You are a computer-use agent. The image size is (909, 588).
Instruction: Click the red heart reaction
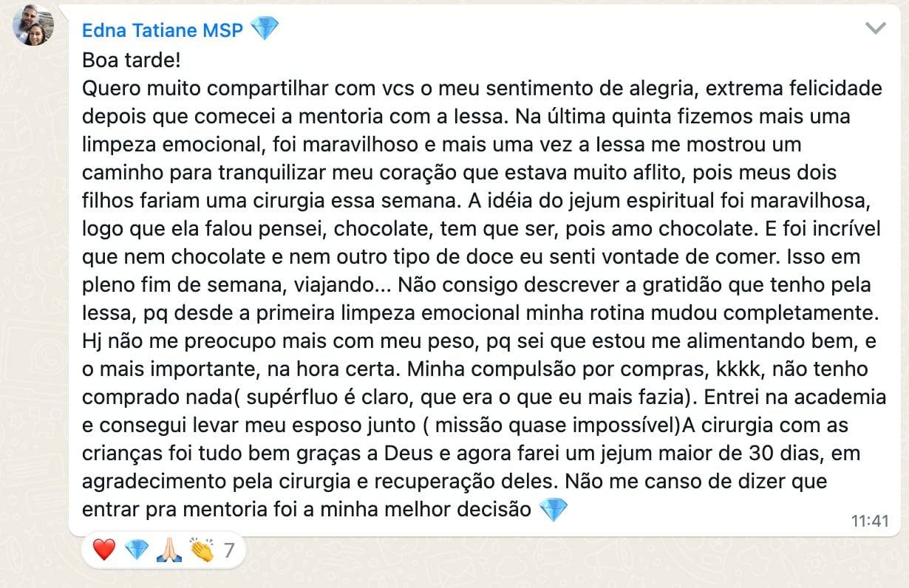[104, 550]
